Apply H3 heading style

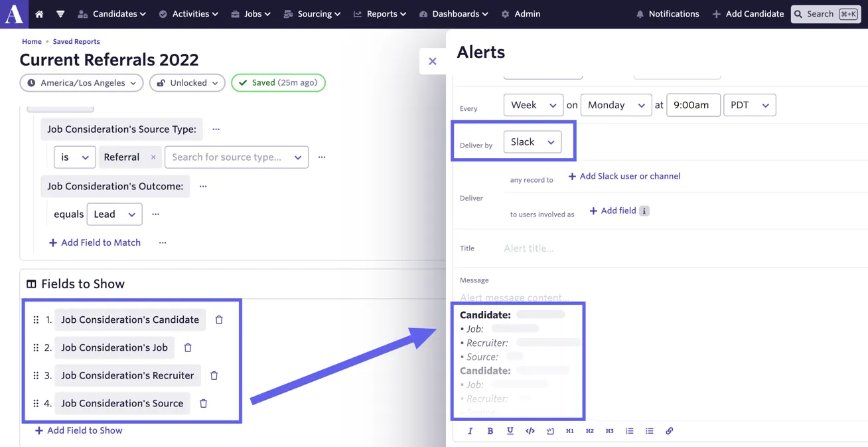click(610, 431)
